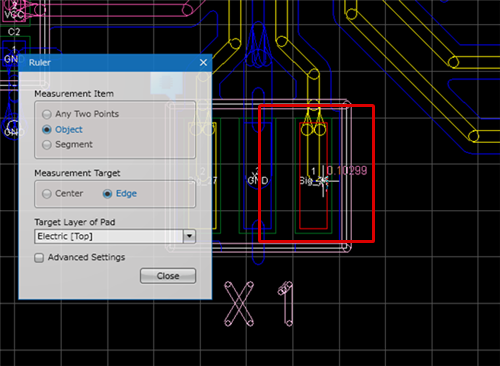Enable the Advanced Settings checkbox
The width and height of the screenshot is (500, 366).
click(x=80, y=257)
